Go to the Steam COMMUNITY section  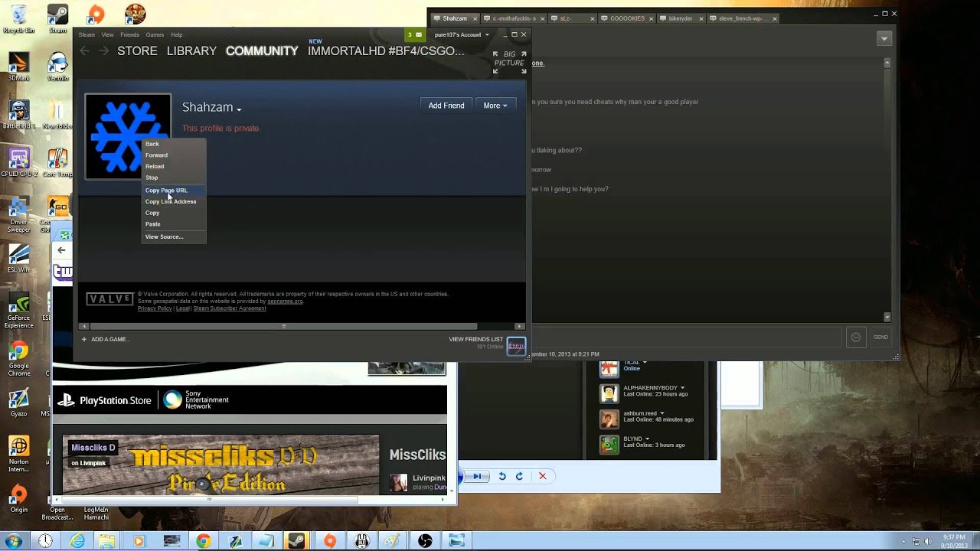click(262, 51)
